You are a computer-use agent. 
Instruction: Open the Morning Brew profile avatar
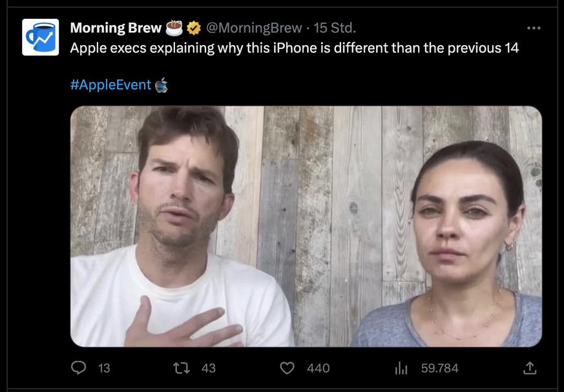[x=40, y=37]
